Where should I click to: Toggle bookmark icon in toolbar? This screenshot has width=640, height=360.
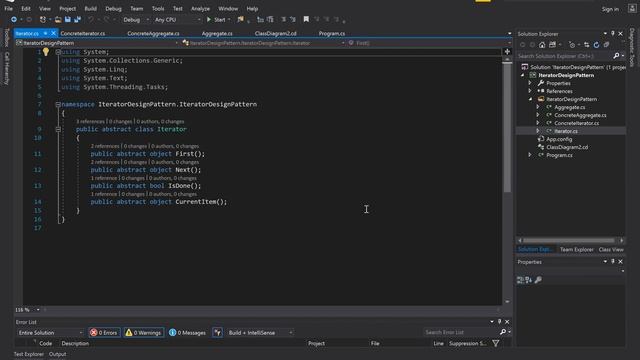pos(306,19)
